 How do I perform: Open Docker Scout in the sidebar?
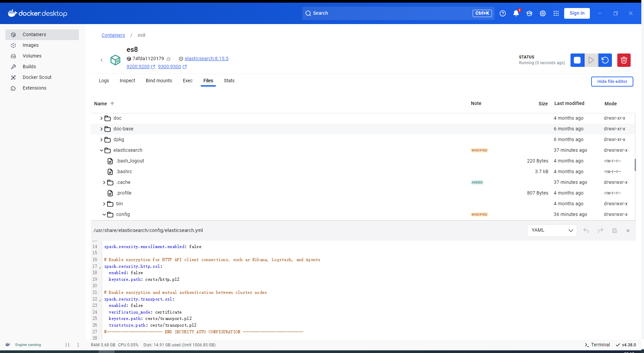[x=42, y=78]
